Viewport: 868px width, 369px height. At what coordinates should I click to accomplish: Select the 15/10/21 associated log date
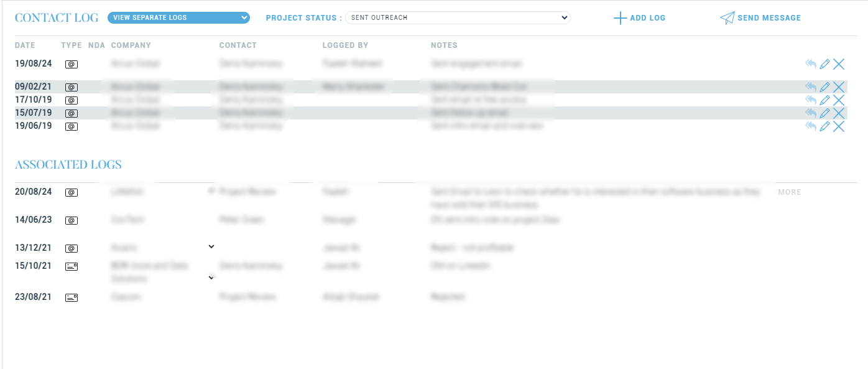[34, 266]
